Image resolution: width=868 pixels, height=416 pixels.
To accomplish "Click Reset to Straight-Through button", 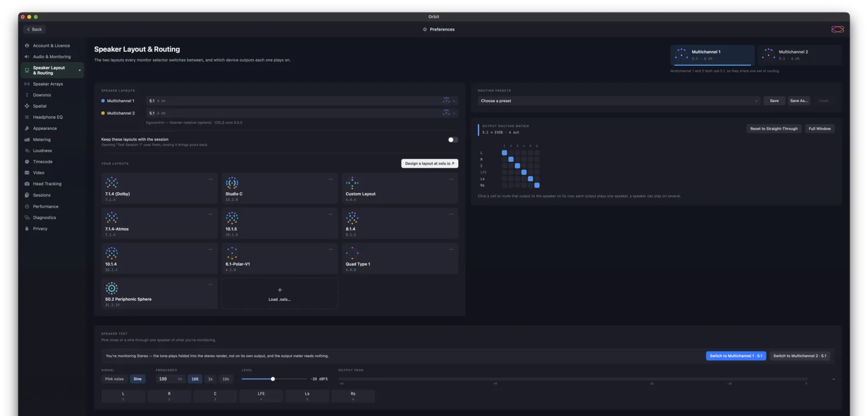I will (774, 129).
